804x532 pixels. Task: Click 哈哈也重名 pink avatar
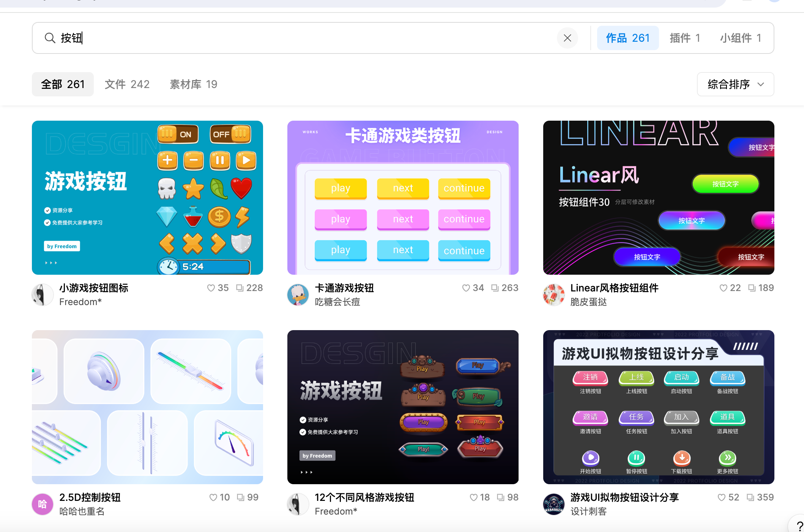click(42, 504)
